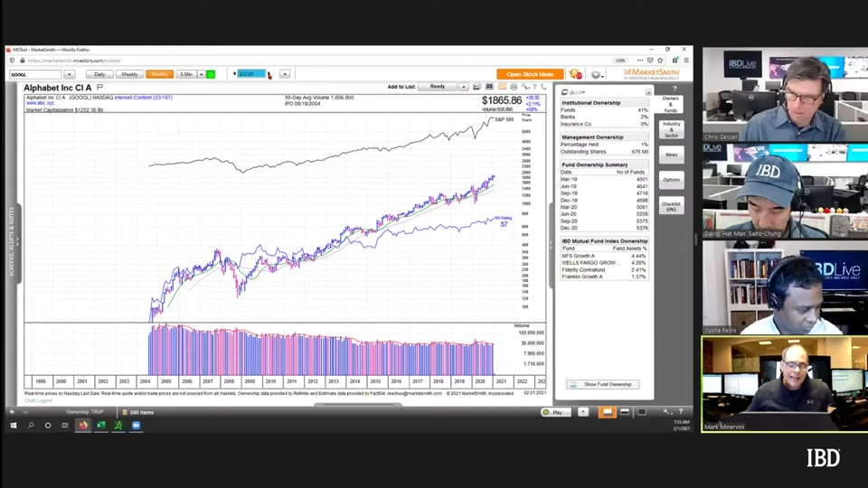The image size is (868, 488).
Task: Open Excel from the taskbar
Action: [x=100, y=426]
